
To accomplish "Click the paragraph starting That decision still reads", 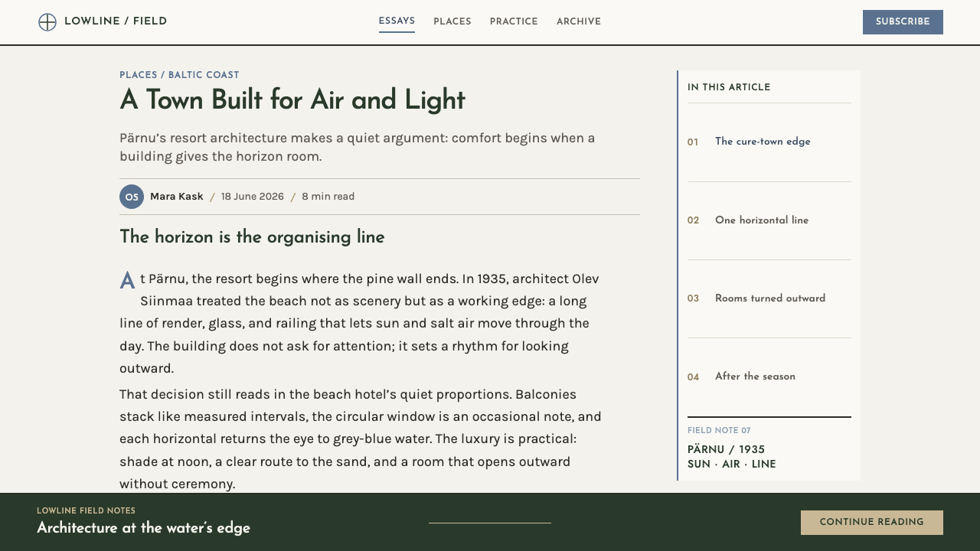I will point(361,439).
